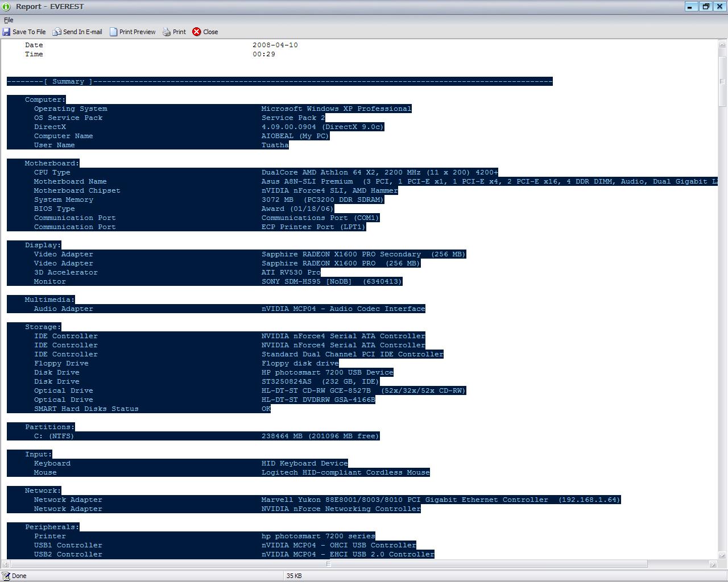The height and width of the screenshot is (582, 728).
Task: Restore down the EVEREST window
Action: (706, 7)
